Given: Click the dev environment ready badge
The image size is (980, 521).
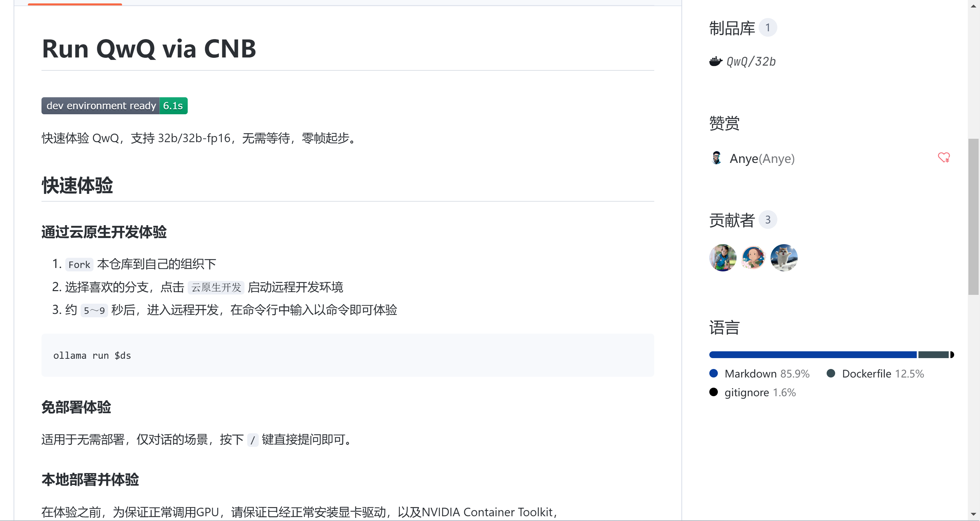Looking at the screenshot, I should [x=114, y=105].
